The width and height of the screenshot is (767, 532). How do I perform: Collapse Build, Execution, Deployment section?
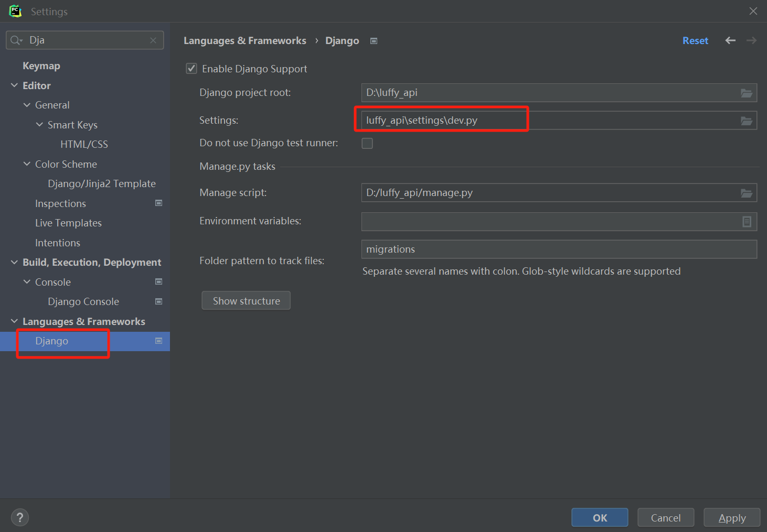pos(14,262)
